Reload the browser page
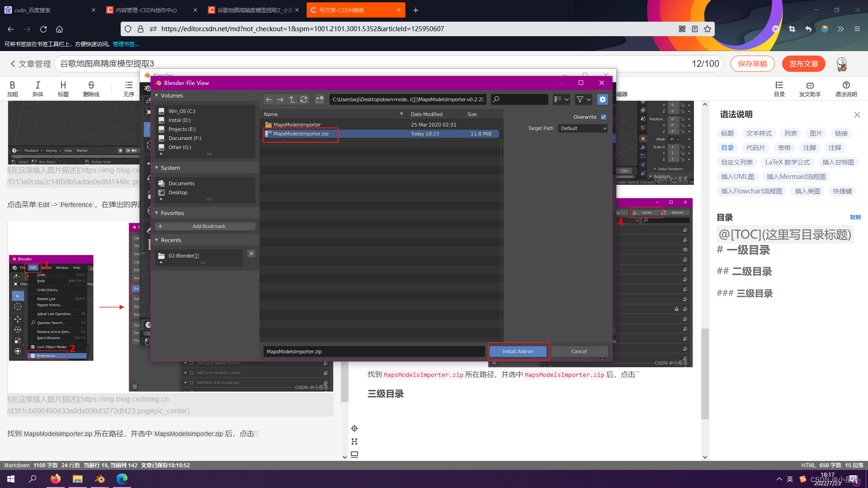Screen dimensions: 868x488 [43, 29]
